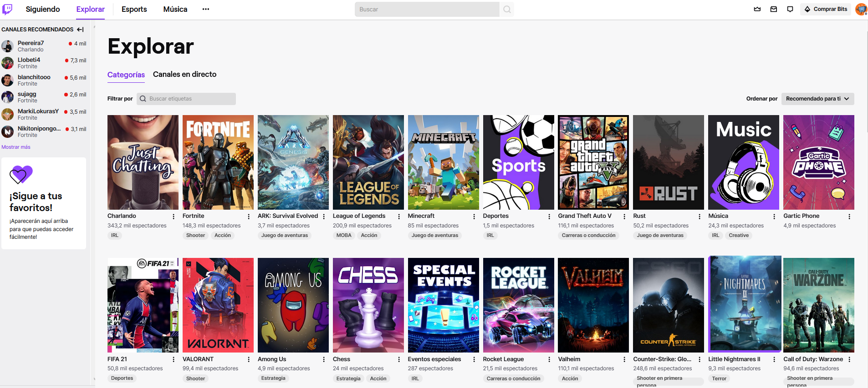This screenshot has width=868, height=388.
Task: Click the Eventos especiales title link
Action: pyautogui.click(x=434, y=359)
